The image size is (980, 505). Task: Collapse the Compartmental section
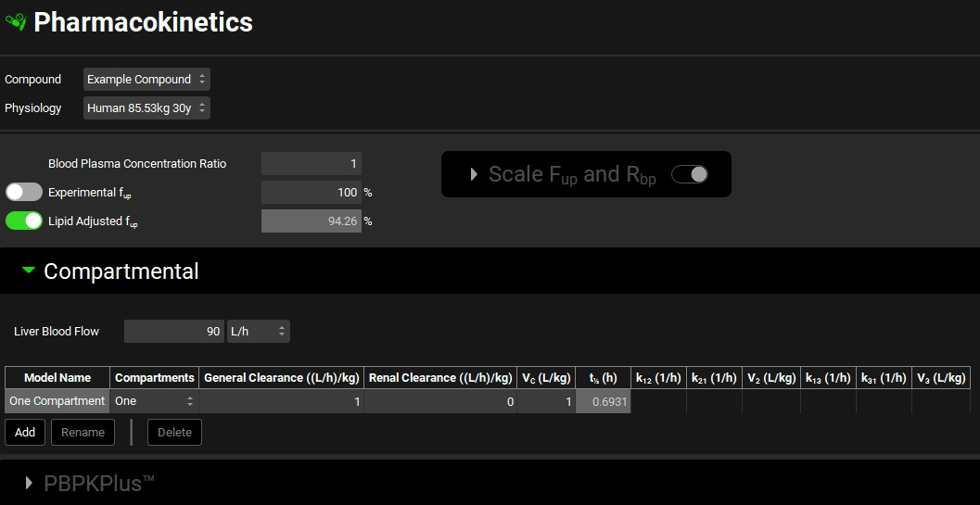29,271
